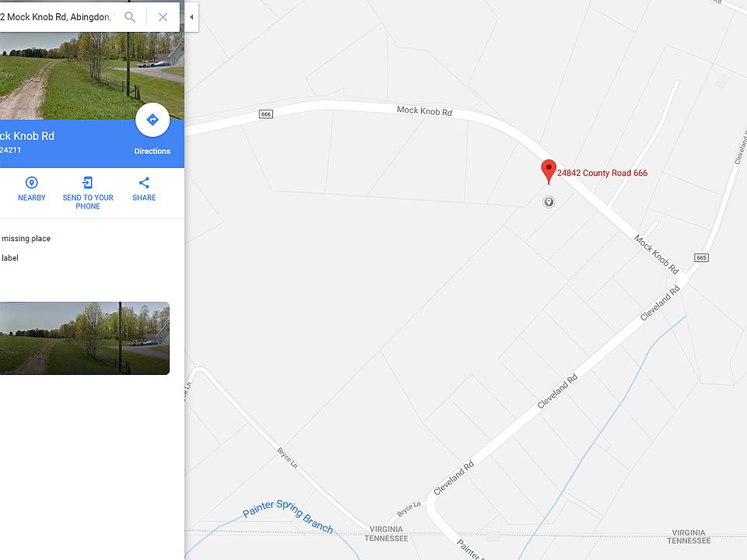Click the 666 route shield
This screenshot has height=560, width=747.
point(266,114)
